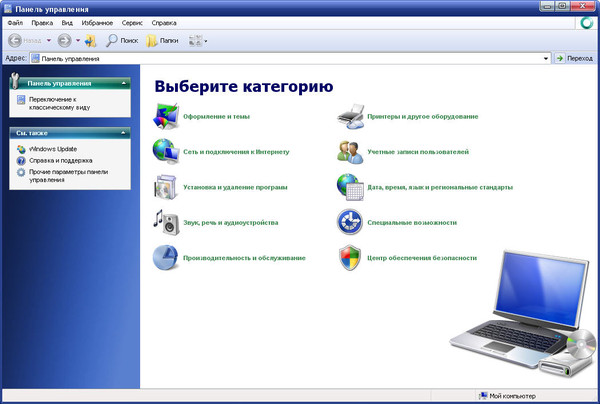Click the Переключение к классическому виду link

click(x=60, y=103)
